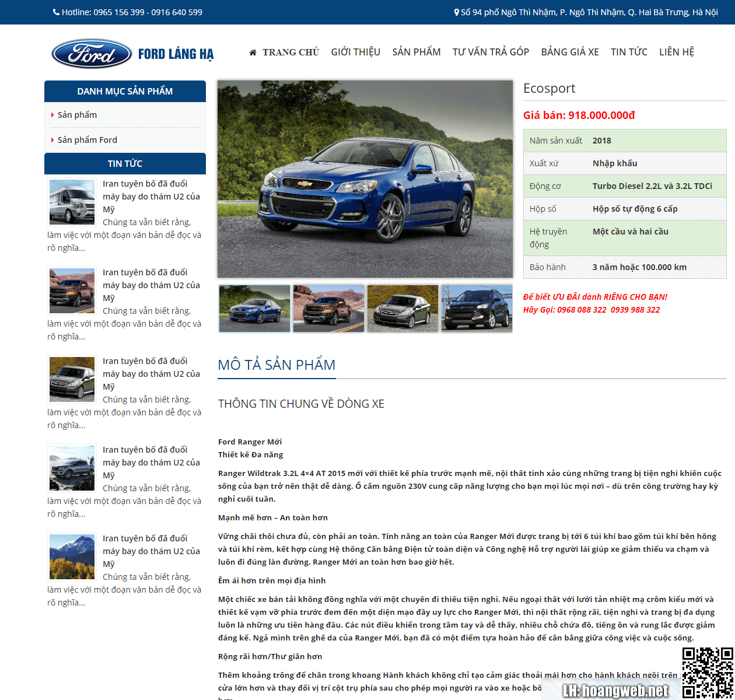This screenshot has height=700, width=735.
Task: Select orange Ranger pickup gallery thumbnail
Action: click(328, 309)
